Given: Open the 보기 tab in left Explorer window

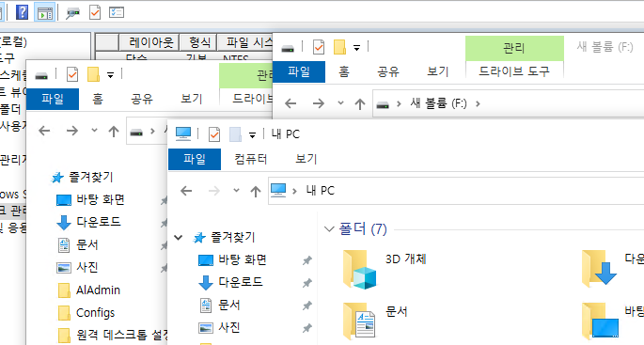Looking at the screenshot, I should pos(192,99).
